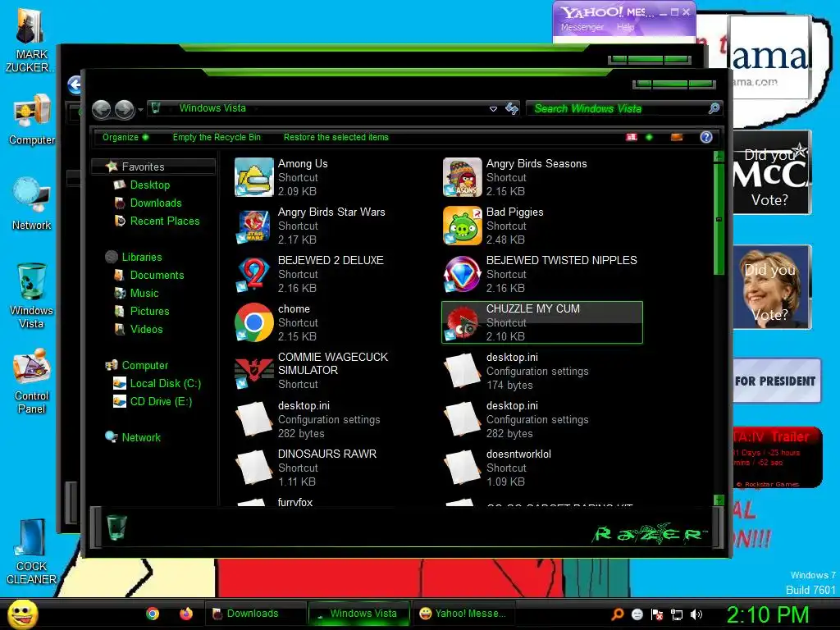Click the Back arrow in Windows Vista window
The height and width of the screenshot is (630, 840).
pos(101,109)
